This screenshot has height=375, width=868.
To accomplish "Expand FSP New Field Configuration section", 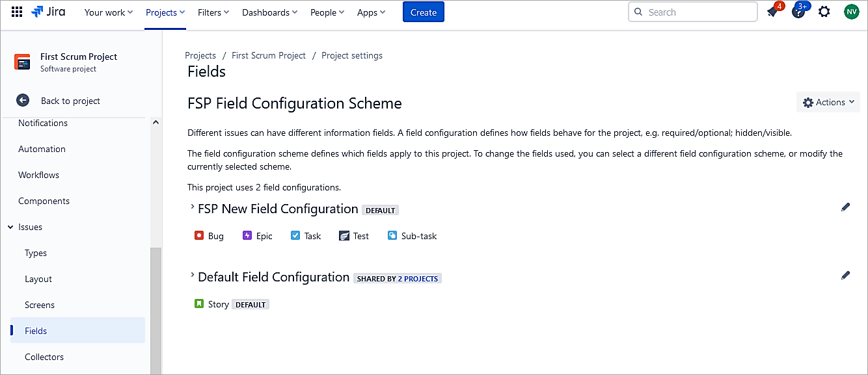I will click(192, 207).
